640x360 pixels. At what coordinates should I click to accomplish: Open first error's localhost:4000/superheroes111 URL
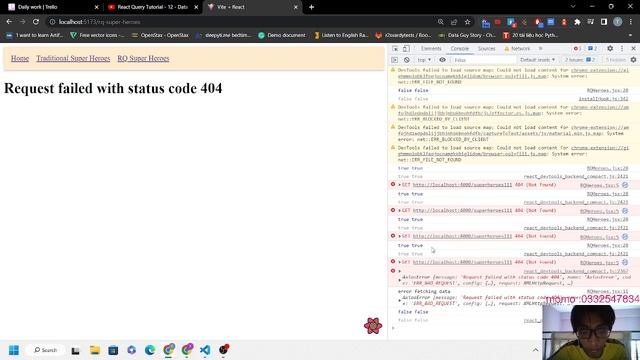click(462, 185)
